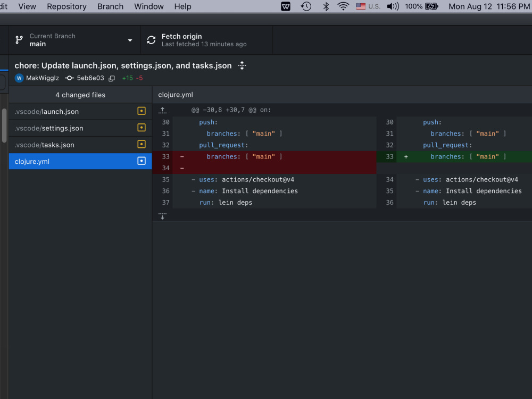This screenshot has height=399, width=532.
Task: Click left line 37 run: lein deps
Action: point(264,203)
